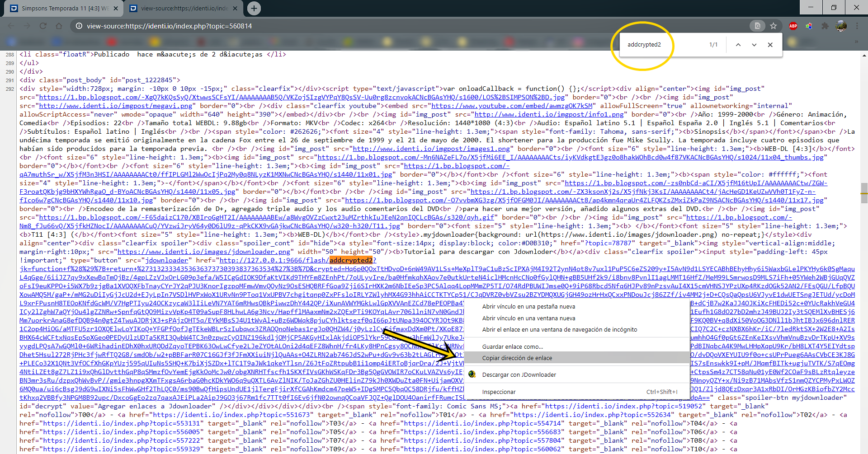Click the find-in-page icon in address bar

tap(758, 26)
